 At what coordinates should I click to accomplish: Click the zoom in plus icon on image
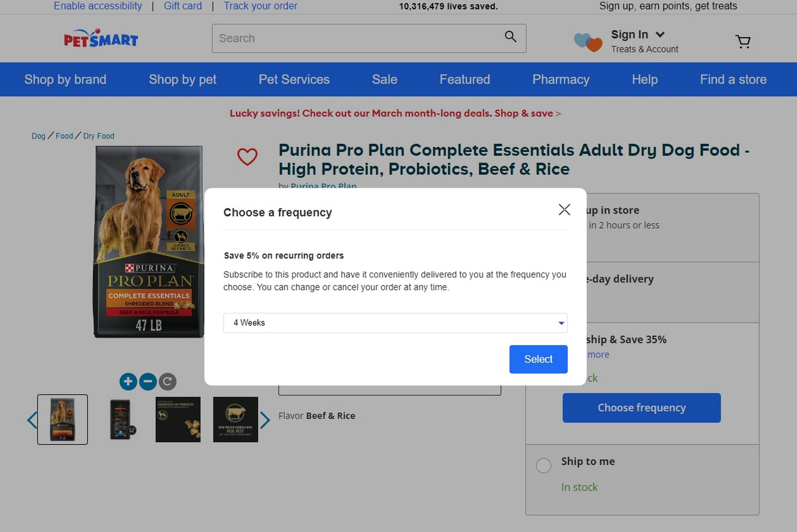128,380
